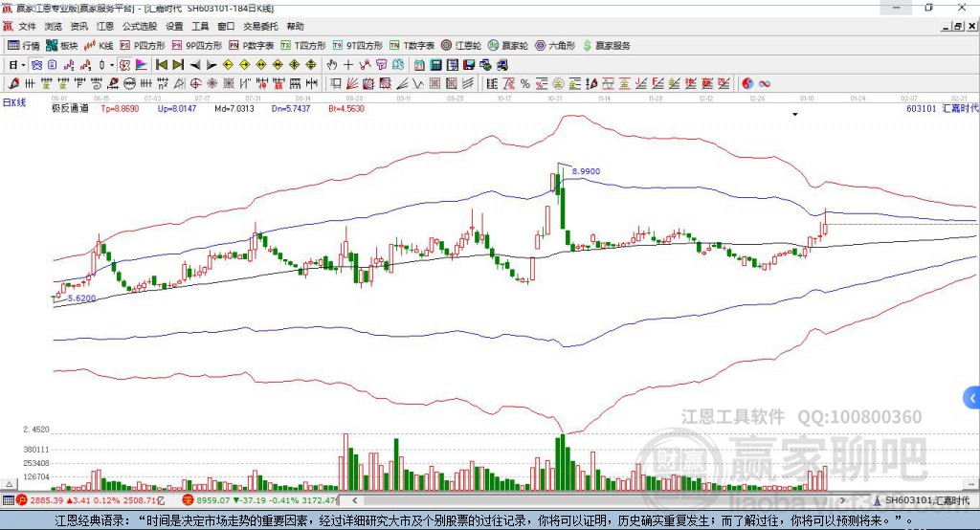The height and width of the screenshot is (530, 980).
Task: Select the crosshair cursor tool
Action: pyautogui.click(x=348, y=65)
